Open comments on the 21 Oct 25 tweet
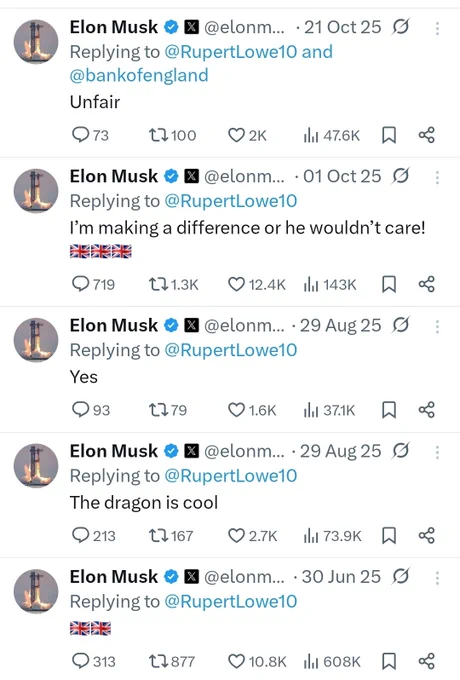460x680 pixels. pos(80,135)
